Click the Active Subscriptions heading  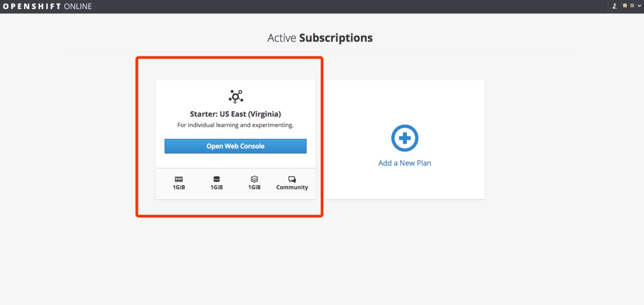320,38
